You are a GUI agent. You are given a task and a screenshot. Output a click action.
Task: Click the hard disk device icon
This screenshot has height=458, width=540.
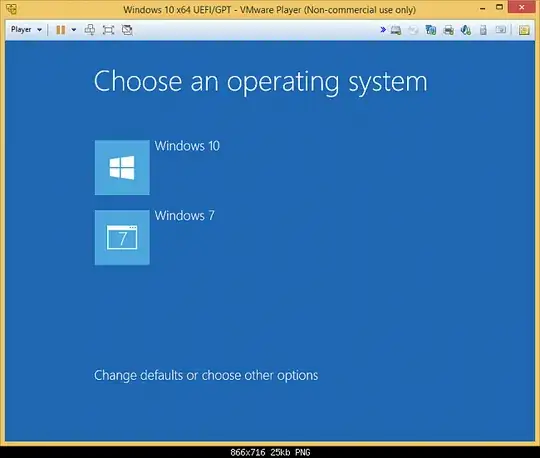pos(396,30)
